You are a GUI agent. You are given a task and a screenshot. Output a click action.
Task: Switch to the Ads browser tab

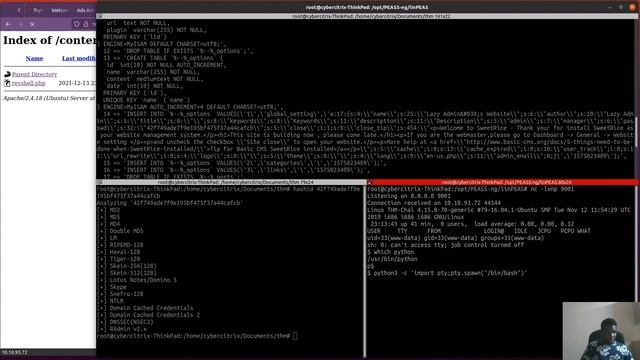pos(84,10)
